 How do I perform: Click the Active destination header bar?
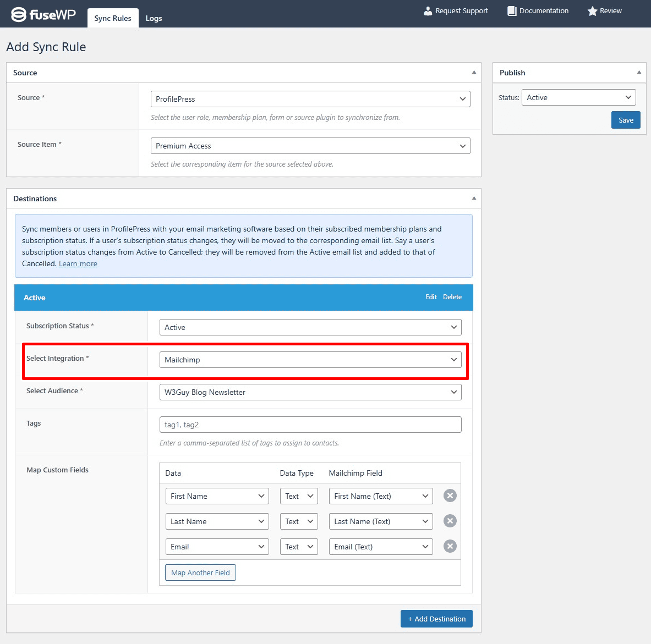point(244,298)
